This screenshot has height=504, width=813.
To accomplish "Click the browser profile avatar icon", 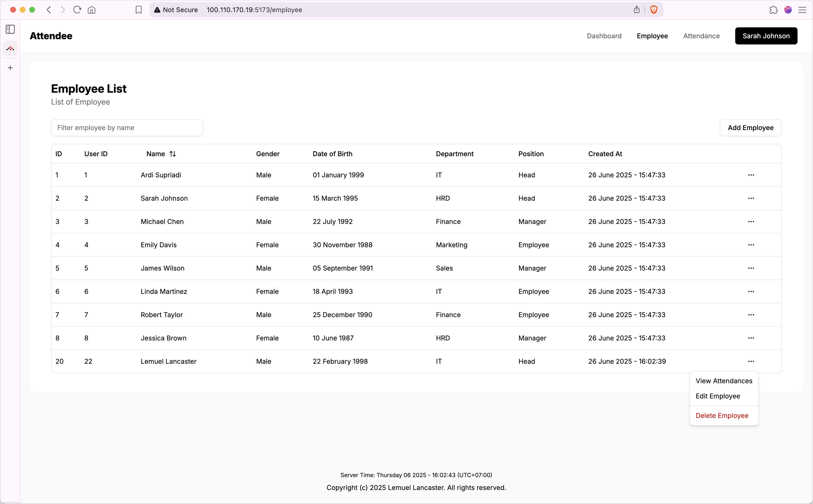I will [x=788, y=10].
